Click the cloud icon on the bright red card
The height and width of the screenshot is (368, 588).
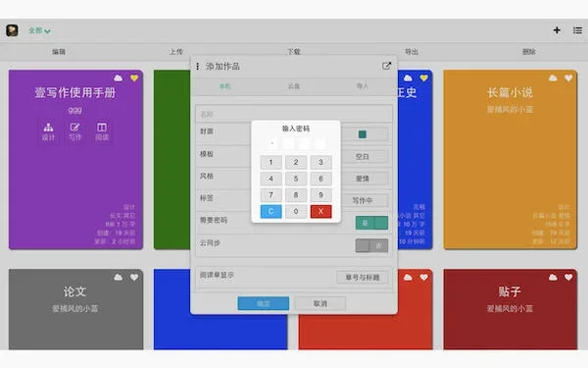point(408,277)
